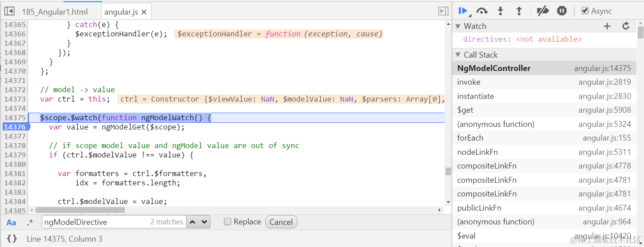
Task: Click line number 14380 in gutter
Action: (15, 165)
